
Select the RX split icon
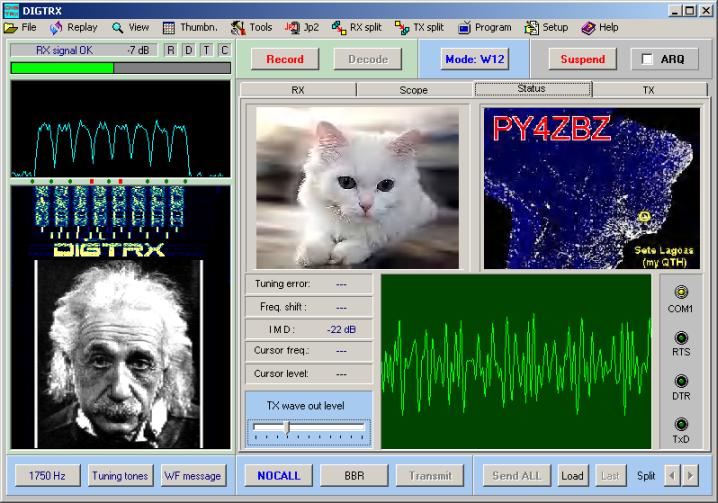[x=340, y=27]
